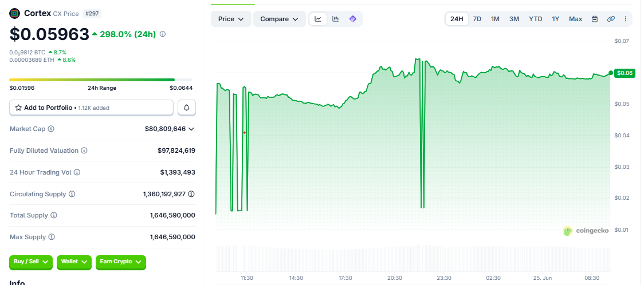
Task: Open the Price dropdown
Action: coord(231,19)
